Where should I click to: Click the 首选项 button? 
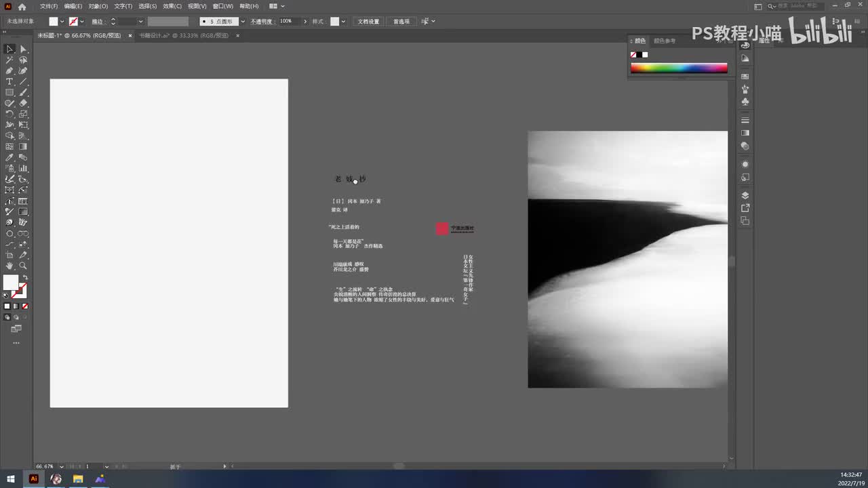click(401, 22)
